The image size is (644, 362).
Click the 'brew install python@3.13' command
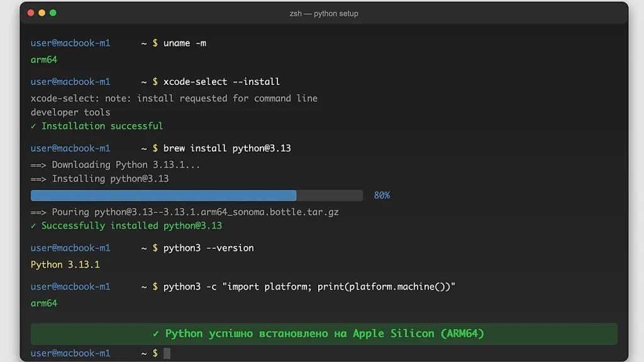pos(226,149)
